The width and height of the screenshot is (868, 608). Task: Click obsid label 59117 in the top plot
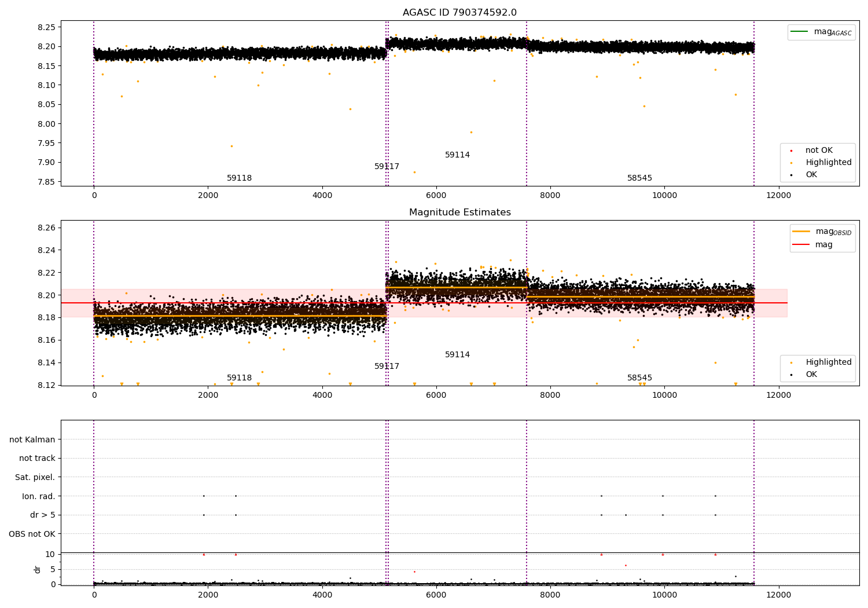coord(387,167)
